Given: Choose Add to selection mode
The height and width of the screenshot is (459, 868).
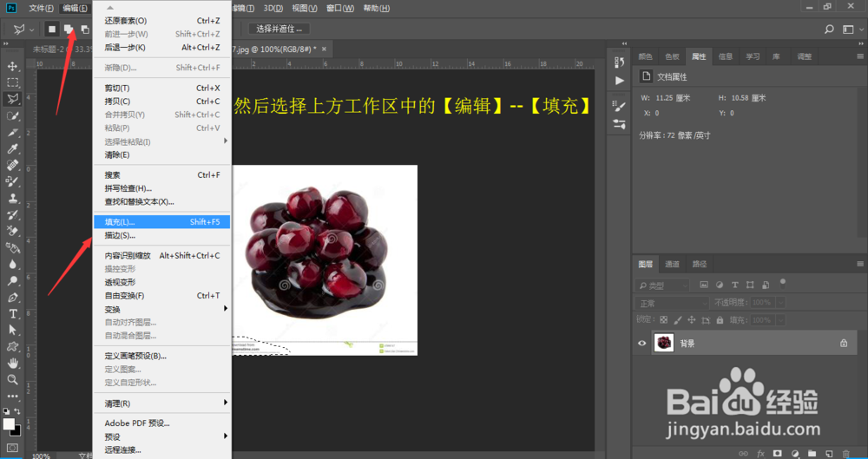Looking at the screenshot, I should pyautogui.click(x=69, y=30).
